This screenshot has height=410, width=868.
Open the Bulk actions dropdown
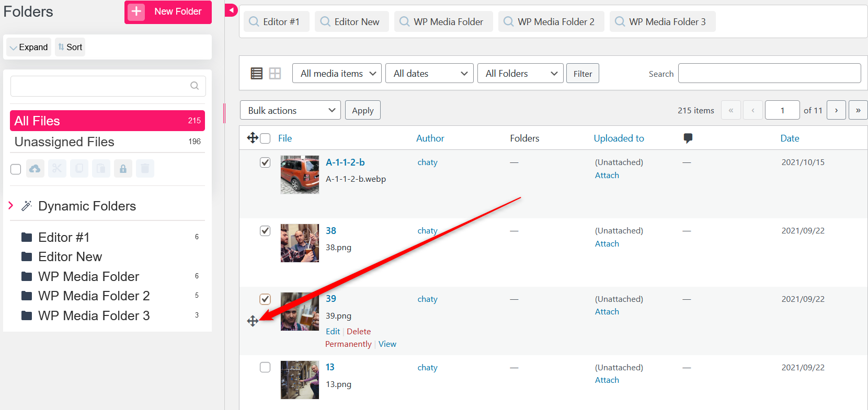(x=290, y=110)
